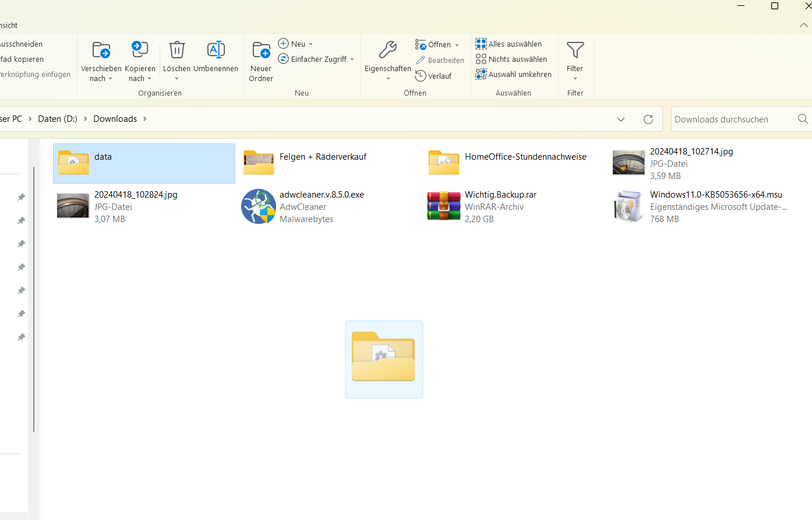Open the Daten (D:) breadcrumb item
Screen dimensions: 812x520
point(57,118)
